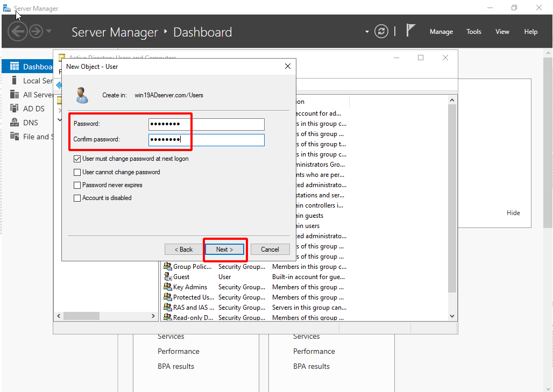Open the Help menu

(x=530, y=32)
